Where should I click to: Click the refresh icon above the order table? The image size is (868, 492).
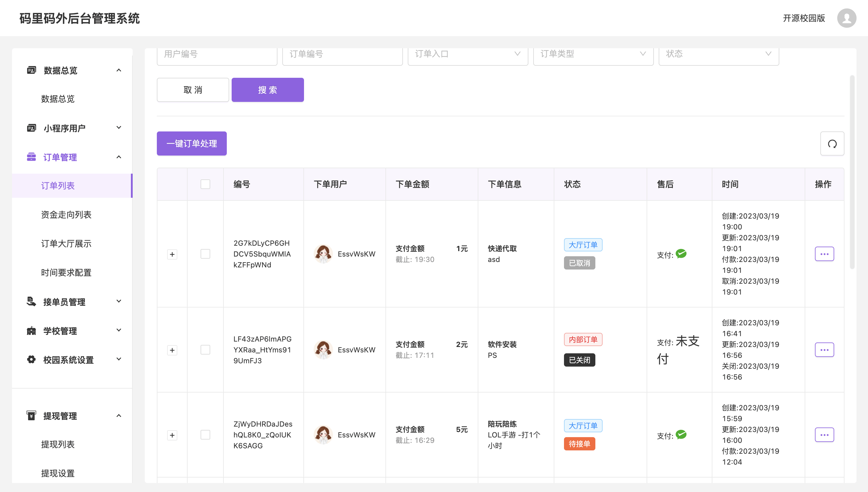tap(832, 143)
